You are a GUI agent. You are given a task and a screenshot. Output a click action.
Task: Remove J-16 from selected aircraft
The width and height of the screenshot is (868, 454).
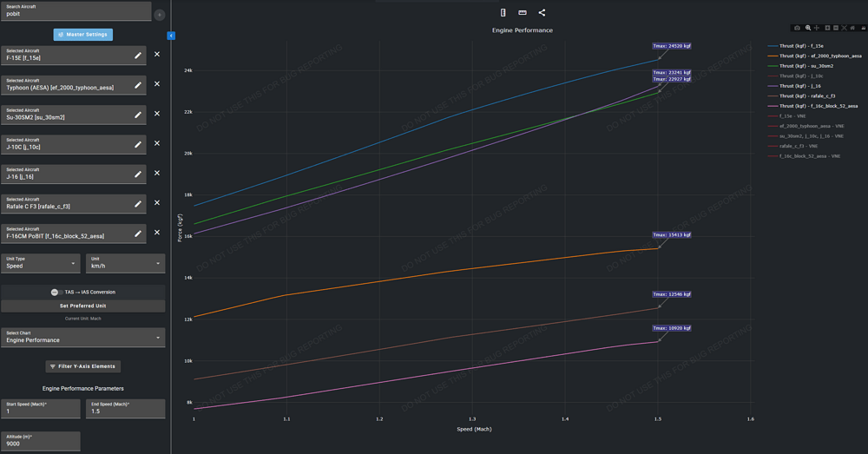(x=157, y=173)
